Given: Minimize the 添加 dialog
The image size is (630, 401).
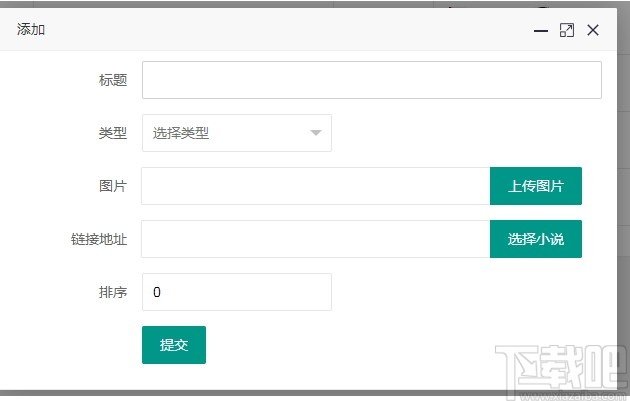Looking at the screenshot, I should [x=540, y=31].
